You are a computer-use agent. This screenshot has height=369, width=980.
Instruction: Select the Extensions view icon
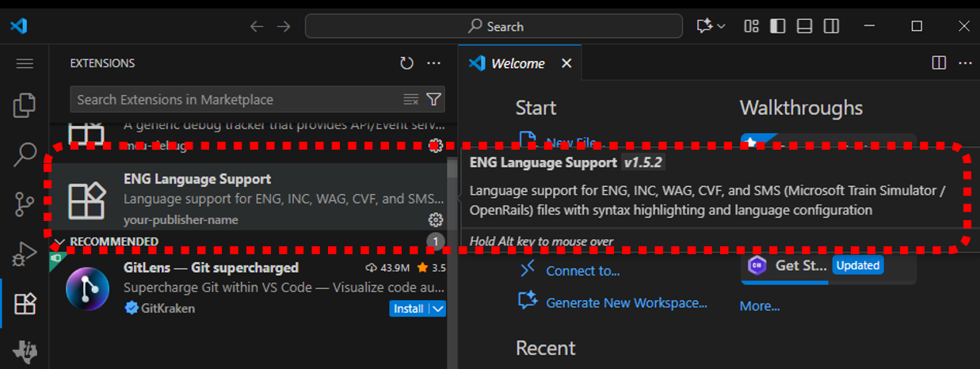[x=25, y=304]
